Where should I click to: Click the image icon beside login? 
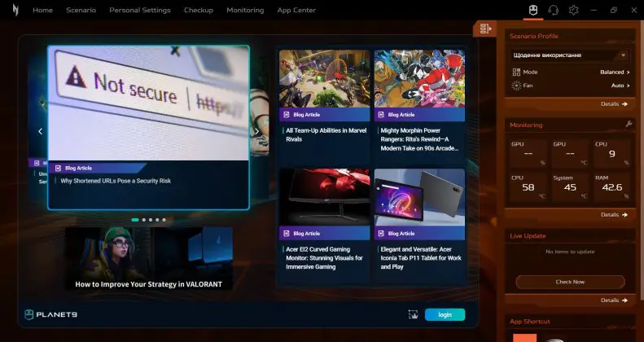(413, 314)
